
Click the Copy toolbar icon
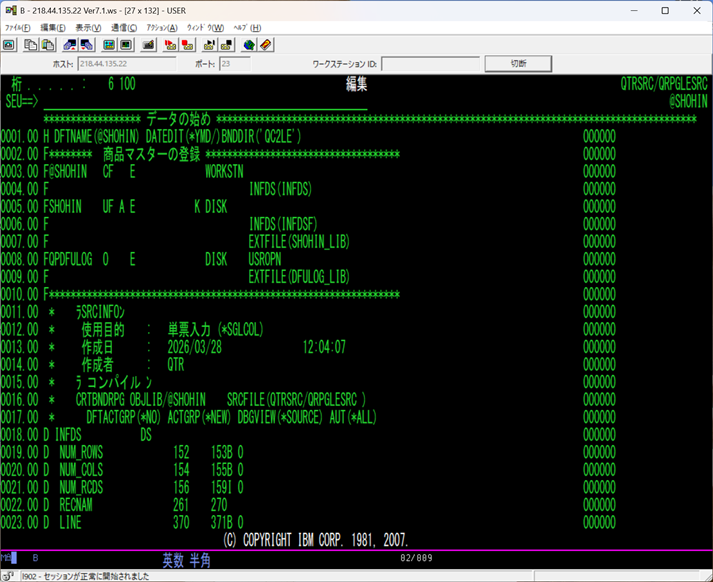(x=32, y=45)
